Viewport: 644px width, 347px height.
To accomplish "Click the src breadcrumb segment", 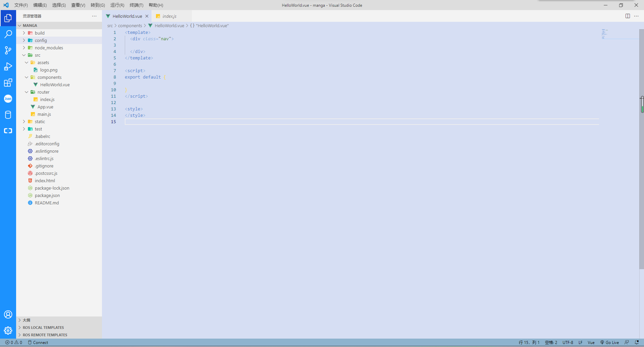I will tap(110, 26).
